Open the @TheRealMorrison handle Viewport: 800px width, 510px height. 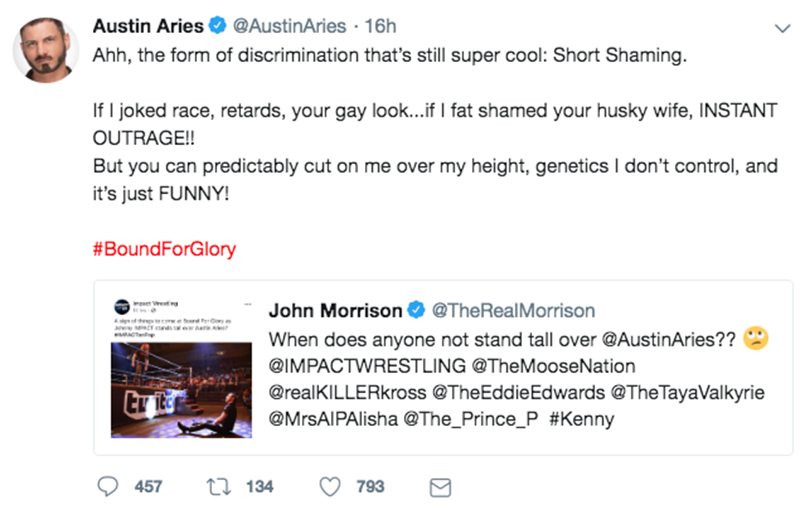(512, 311)
